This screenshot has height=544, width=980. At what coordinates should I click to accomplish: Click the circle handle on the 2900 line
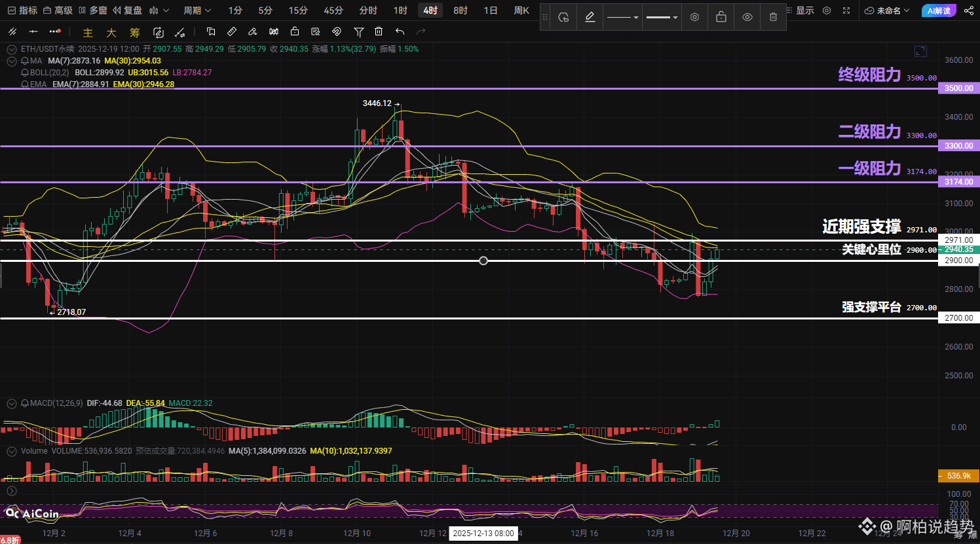click(x=483, y=261)
